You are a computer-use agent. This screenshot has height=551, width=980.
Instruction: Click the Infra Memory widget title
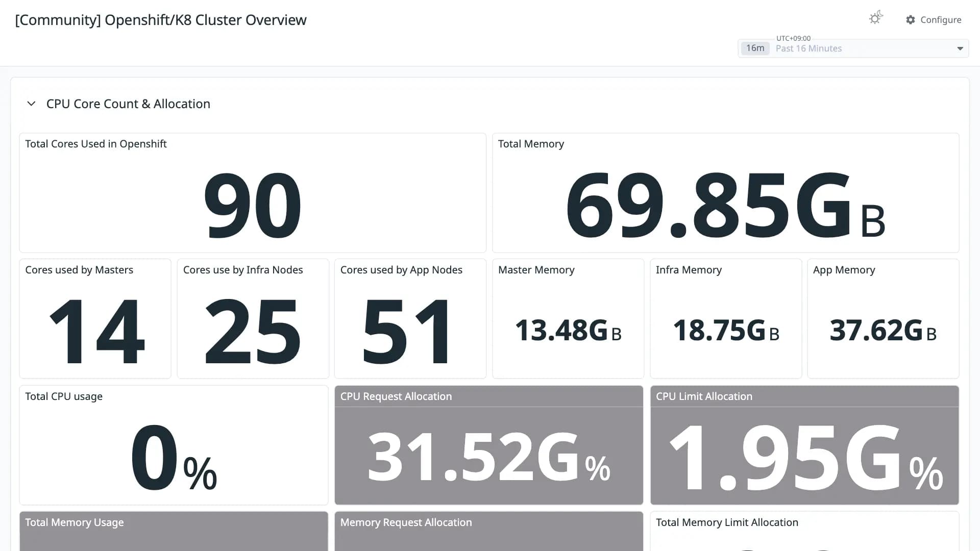689,270
